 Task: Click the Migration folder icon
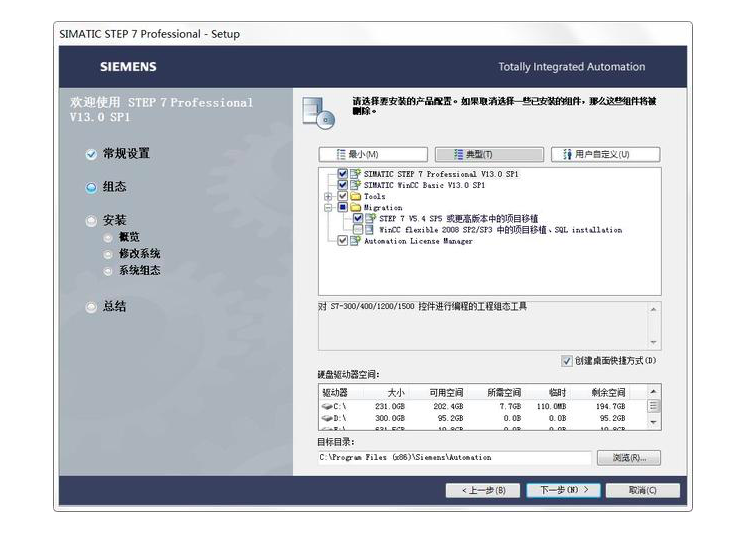(355, 207)
